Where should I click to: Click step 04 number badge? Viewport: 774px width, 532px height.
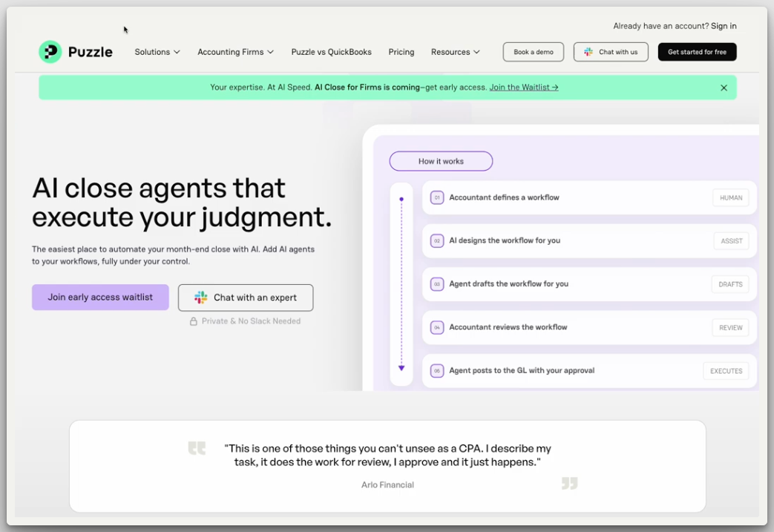(437, 328)
